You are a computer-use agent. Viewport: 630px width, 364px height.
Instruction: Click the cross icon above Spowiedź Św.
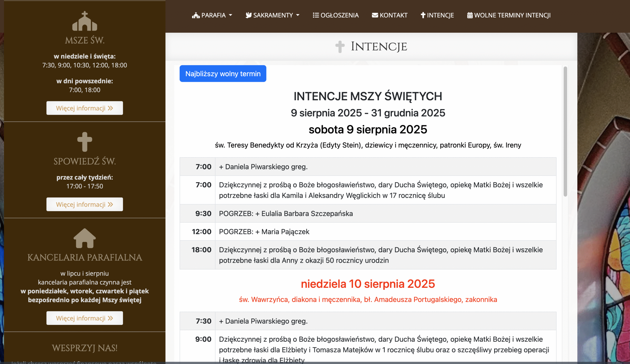pos(84,142)
